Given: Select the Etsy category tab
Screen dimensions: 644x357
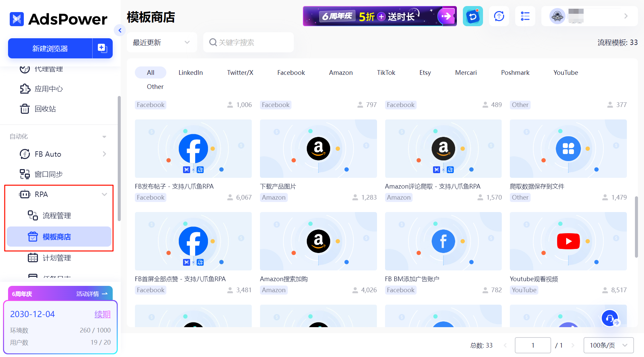Looking at the screenshot, I should pos(425,72).
